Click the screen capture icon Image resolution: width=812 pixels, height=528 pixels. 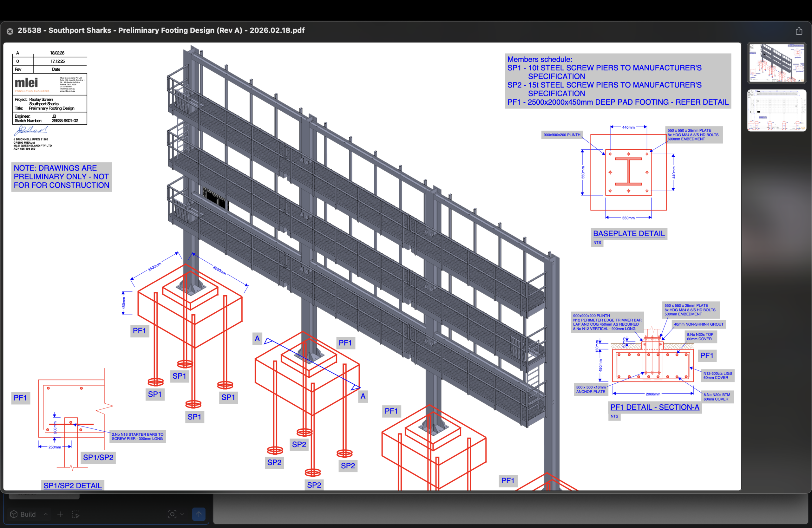tap(172, 514)
